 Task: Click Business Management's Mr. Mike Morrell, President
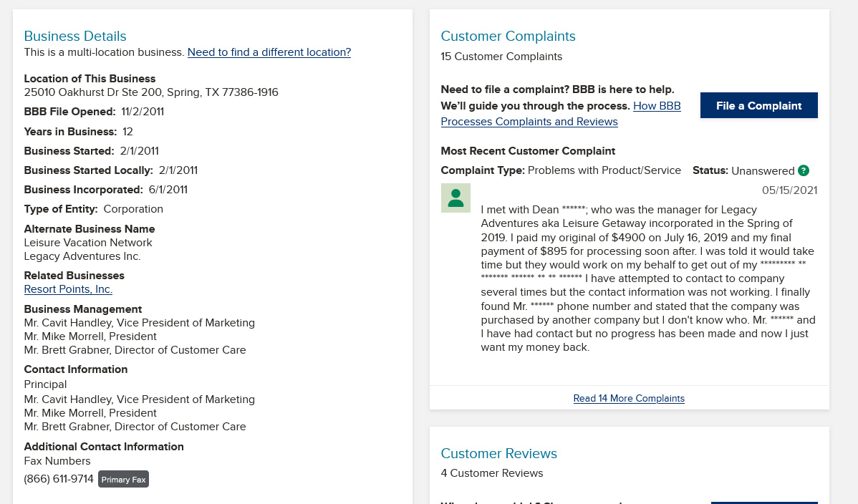(x=90, y=336)
